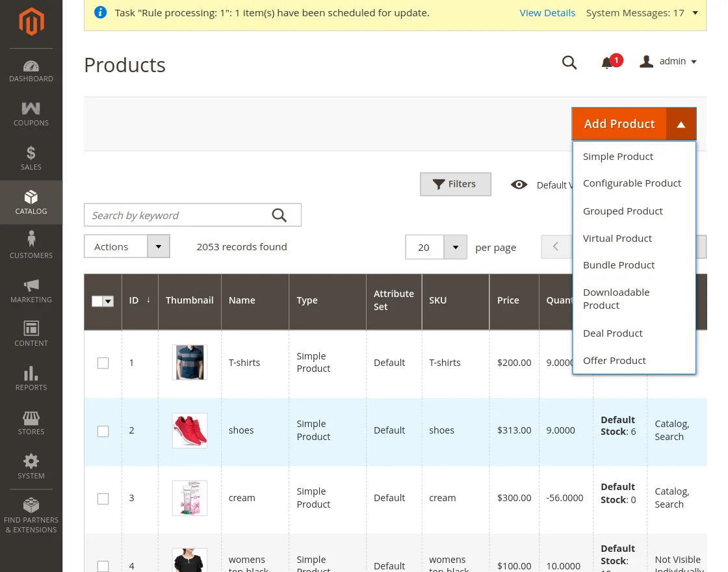Select the checkbox beside product cream
The height and width of the screenshot is (572, 728).
click(103, 498)
